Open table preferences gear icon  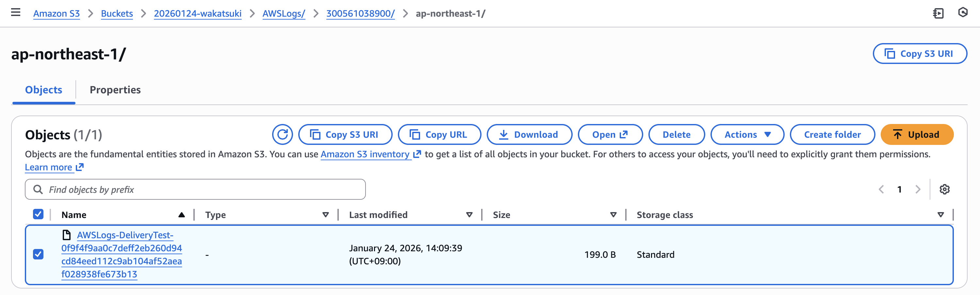point(944,189)
